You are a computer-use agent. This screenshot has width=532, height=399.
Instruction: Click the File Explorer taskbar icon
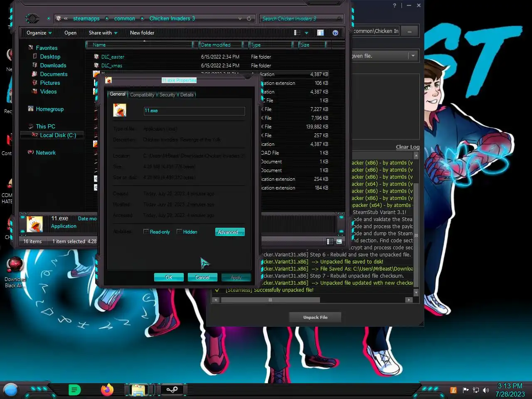point(138,390)
